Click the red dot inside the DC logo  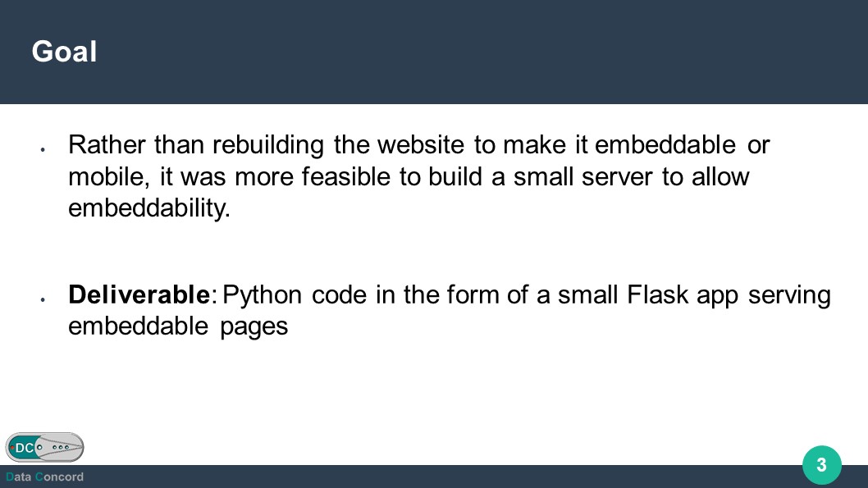click(12, 447)
